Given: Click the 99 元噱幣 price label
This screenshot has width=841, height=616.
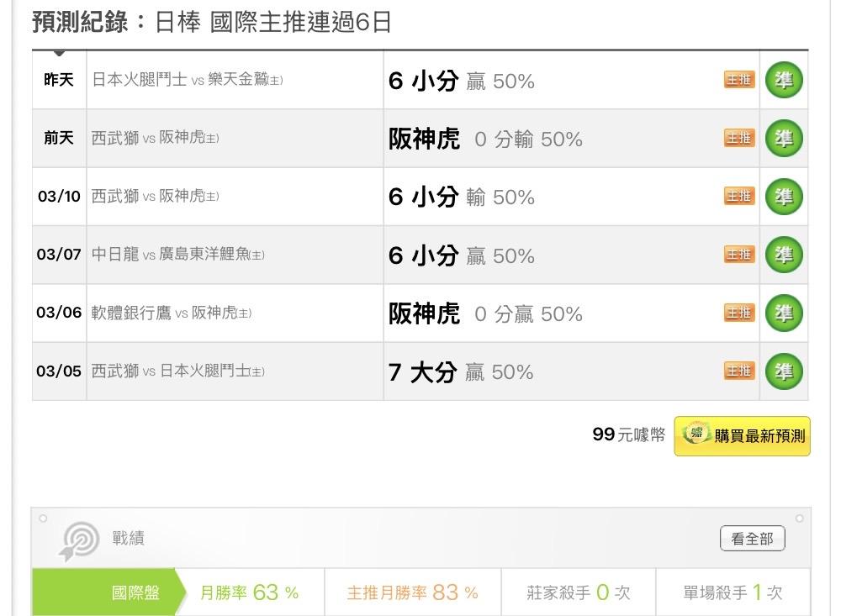Looking at the screenshot, I should point(628,434).
